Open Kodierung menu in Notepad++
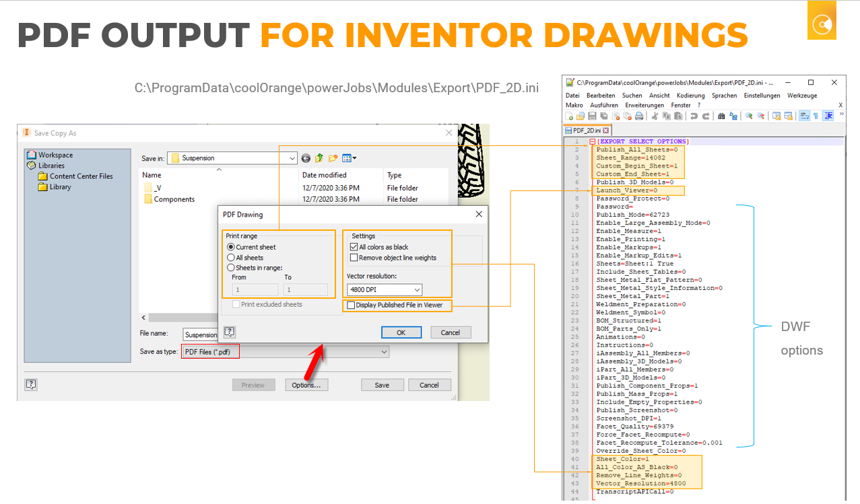The image size is (860, 504). coord(691,96)
